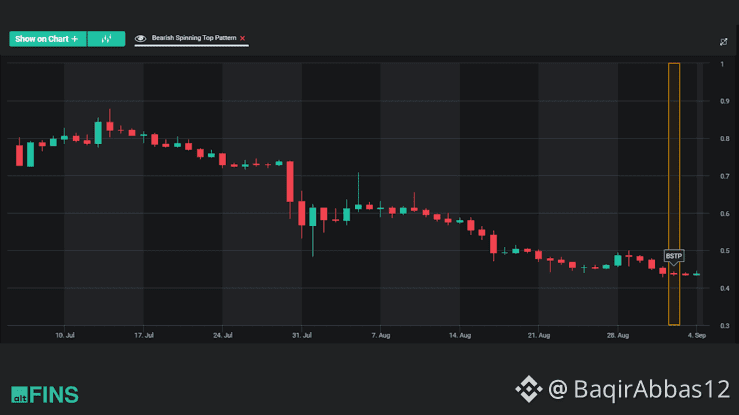Remove the Bearish Spinning Top Pattern with red X
Screen dimensions: 739x415
point(242,38)
